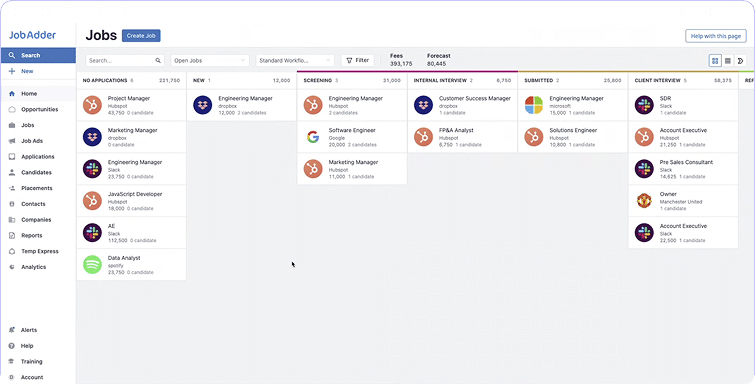Click Google logo on Software Engineer card
The image size is (755, 384).
pyautogui.click(x=313, y=137)
